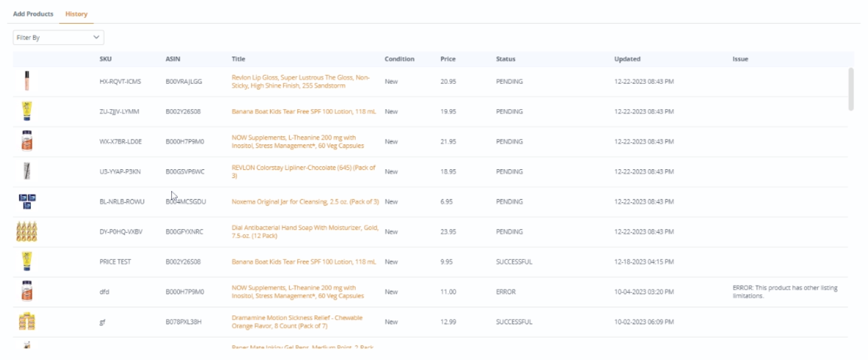Click the supplement bottle thumbnail for SKU WX-X7BR-LD0E
The height and width of the screenshot is (360, 868).
(x=26, y=141)
